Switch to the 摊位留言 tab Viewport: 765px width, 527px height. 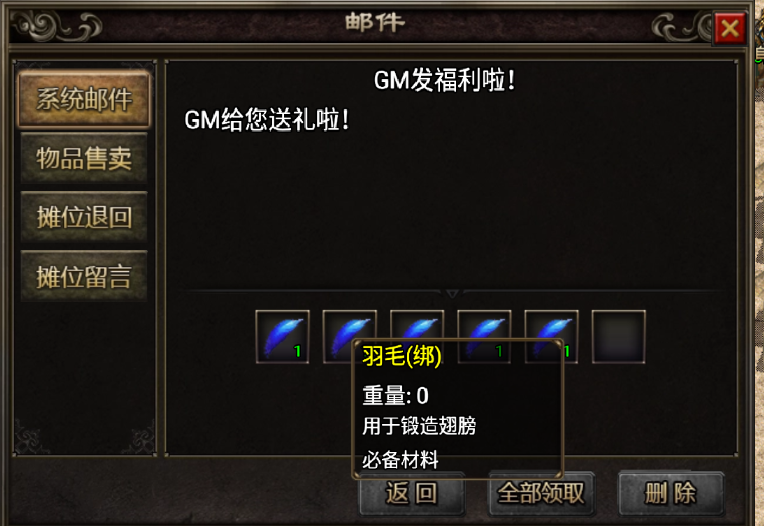point(84,276)
